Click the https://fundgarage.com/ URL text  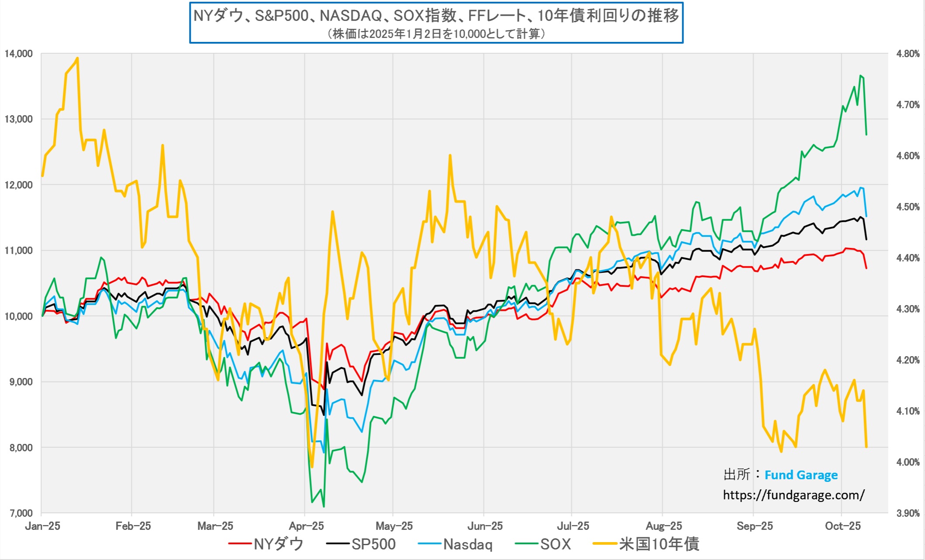click(x=794, y=495)
